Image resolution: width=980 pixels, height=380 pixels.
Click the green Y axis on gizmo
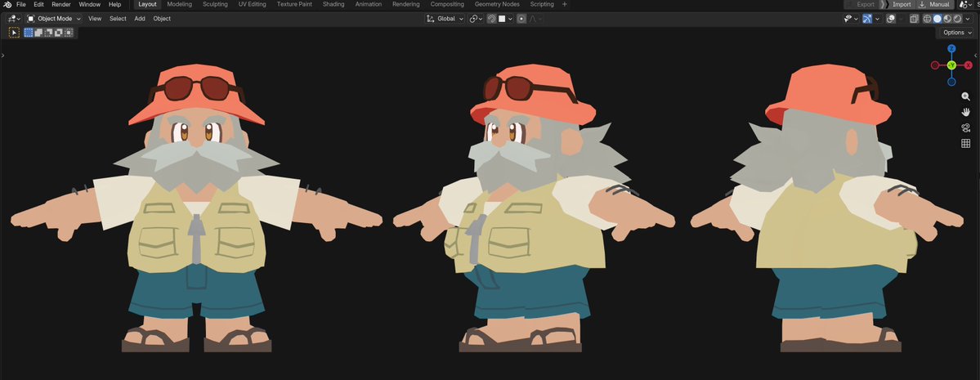[x=951, y=65]
